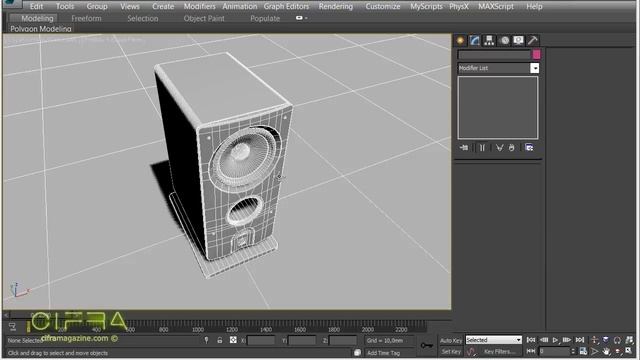This screenshot has height=360, width=640.
Task: Open the Selected key filter dropdown
Action: (x=493, y=340)
